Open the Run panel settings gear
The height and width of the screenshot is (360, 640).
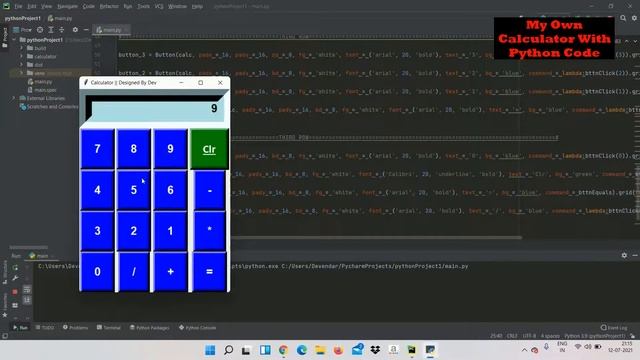click(x=624, y=255)
